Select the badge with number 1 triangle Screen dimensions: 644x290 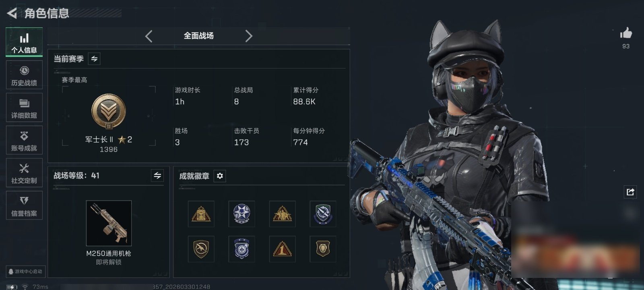pos(282,249)
